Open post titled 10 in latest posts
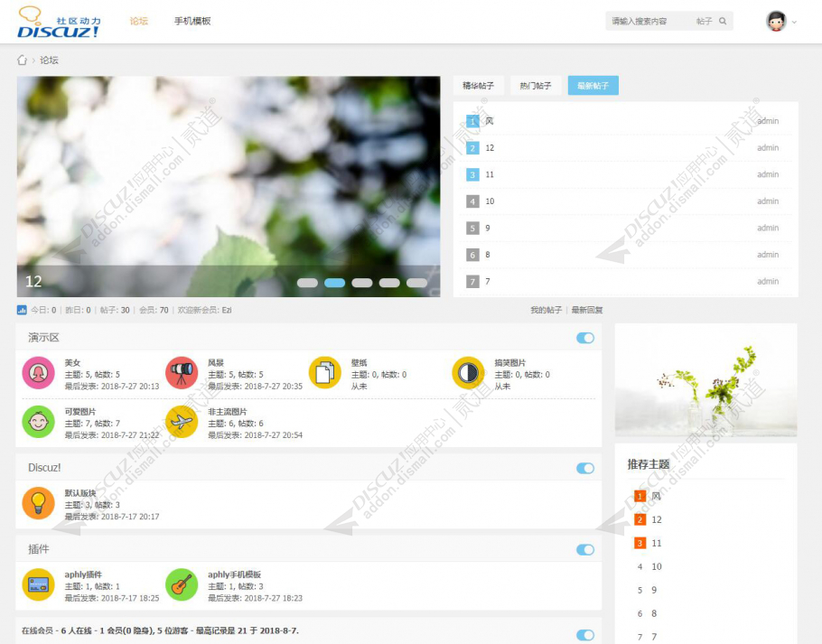The height and width of the screenshot is (644, 822). [490, 201]
